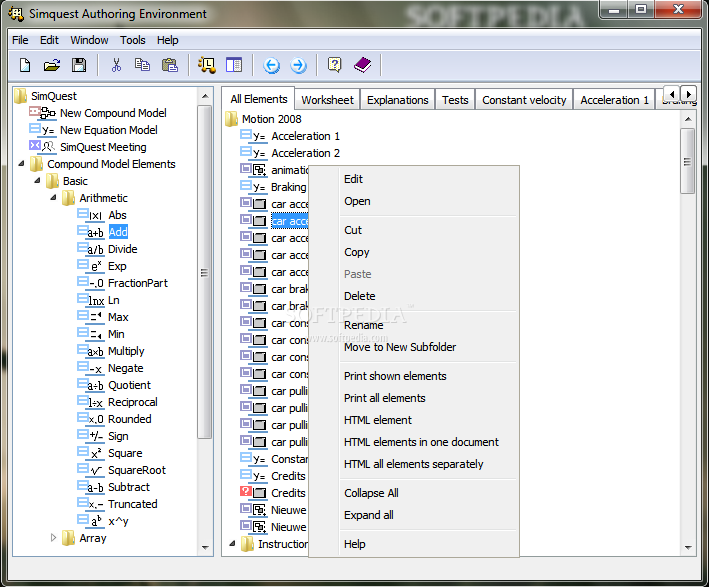Choose Rename in the context menu
Screen dimensions: 709x587
413,325
